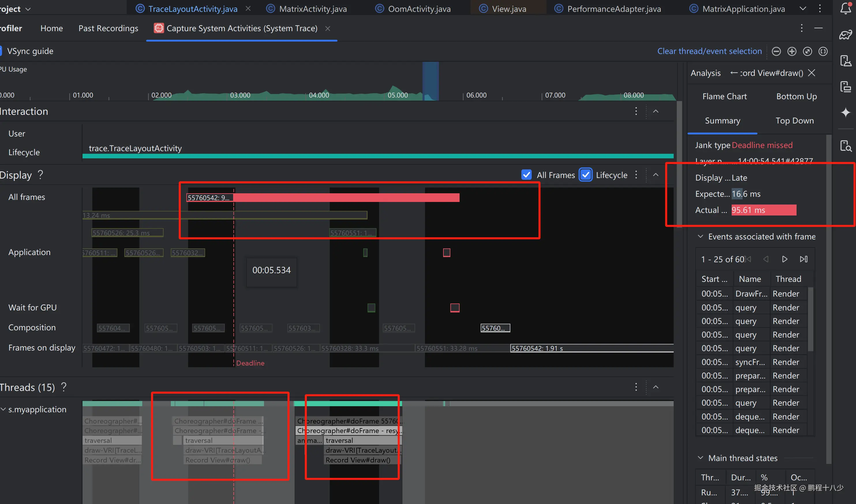Viewport: 856px width, 504px height.
Task: Go to next events page
Action: click(x=785, y=259)
